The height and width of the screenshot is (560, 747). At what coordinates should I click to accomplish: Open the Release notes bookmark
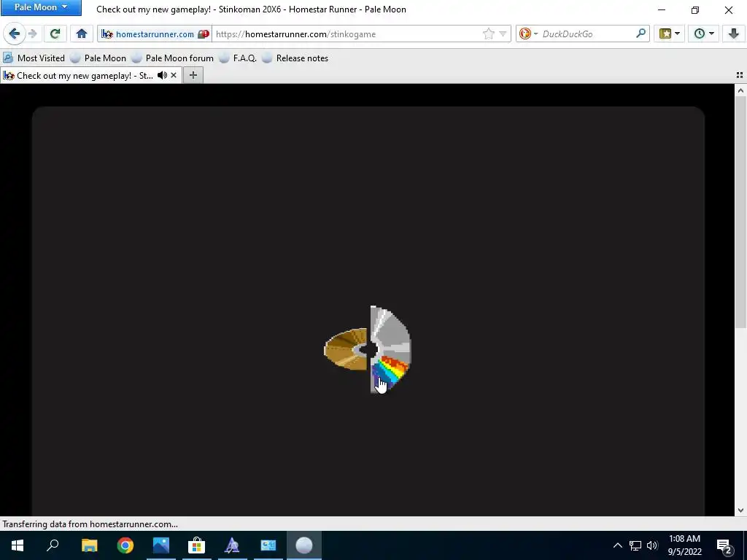(x=295, y=58)
